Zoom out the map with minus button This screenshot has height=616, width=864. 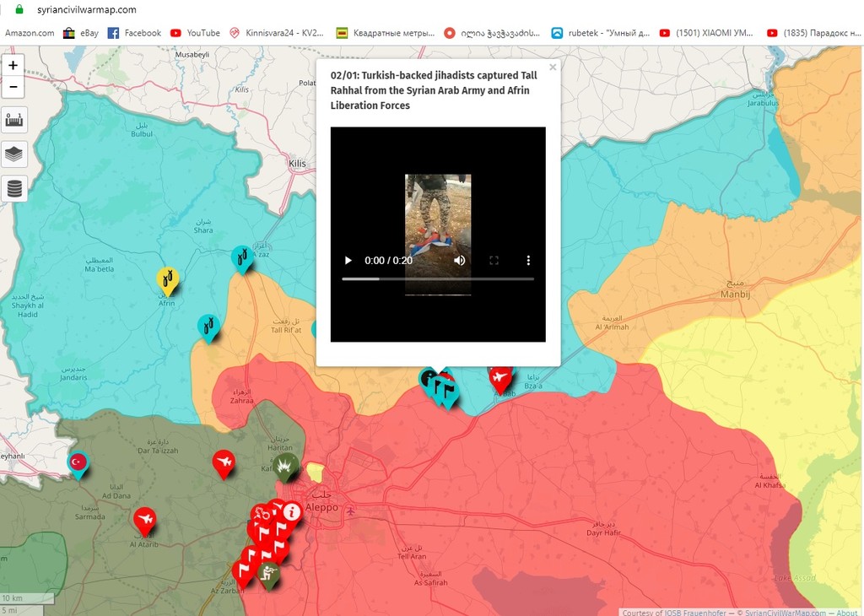tap(13, 87)
